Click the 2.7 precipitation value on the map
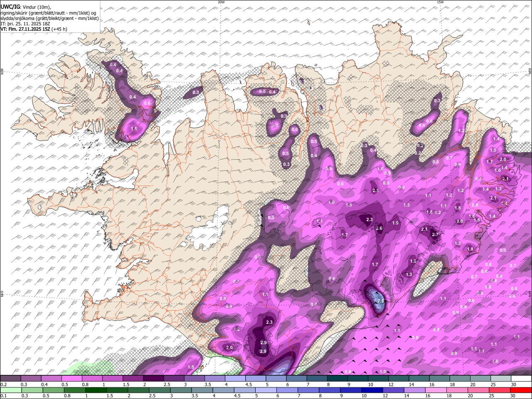 pyautogui.click(x=435, y=234)
